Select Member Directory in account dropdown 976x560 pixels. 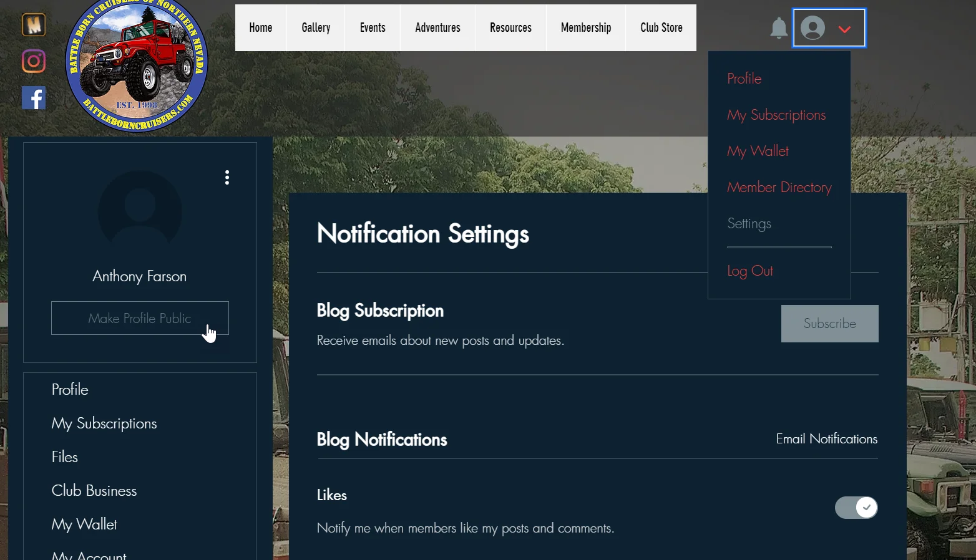click(x=779, y=188)
